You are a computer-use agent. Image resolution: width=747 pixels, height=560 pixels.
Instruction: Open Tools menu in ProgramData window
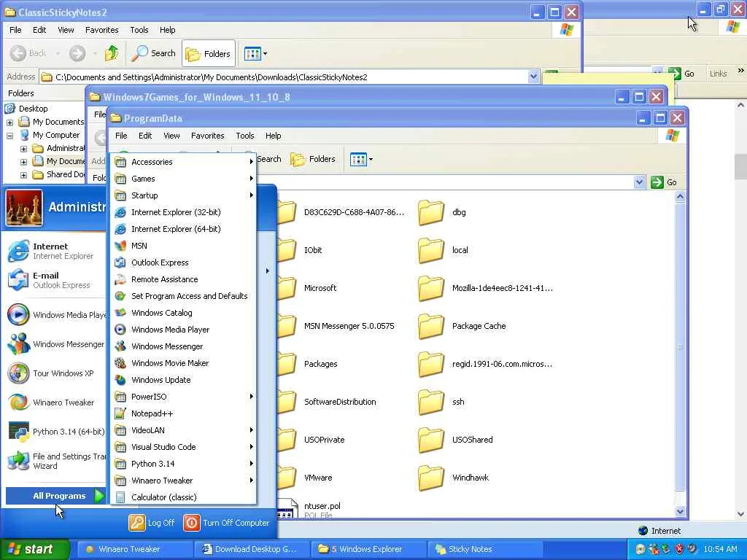[x=245, y=136]
